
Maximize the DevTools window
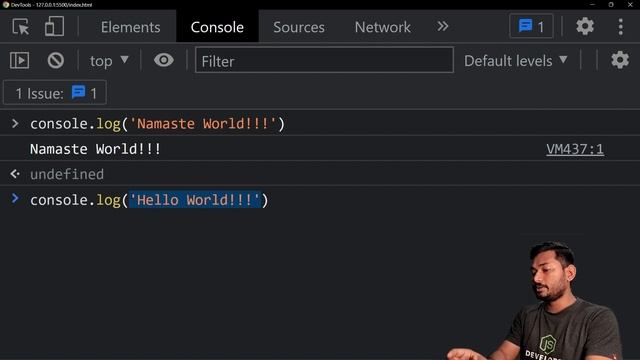coord(611,4)
